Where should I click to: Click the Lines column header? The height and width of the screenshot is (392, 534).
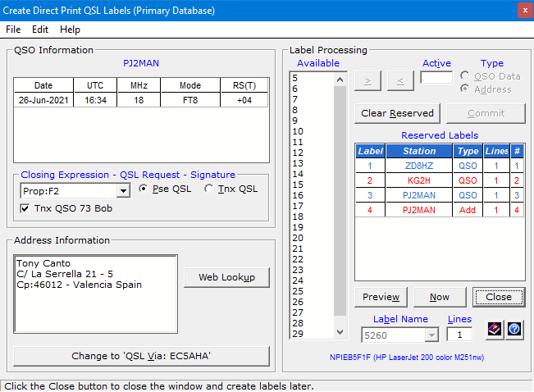[x=496, y=151]
